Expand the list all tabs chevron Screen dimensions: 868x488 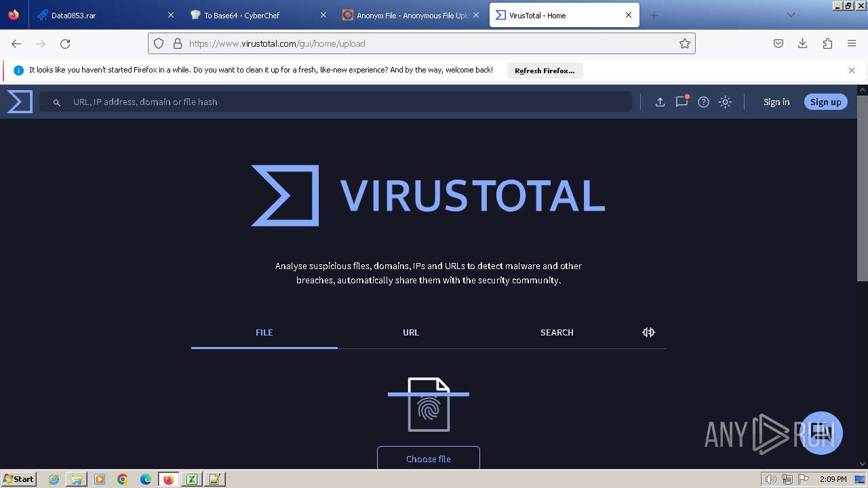pyautogui.click(x=791, y=15)
